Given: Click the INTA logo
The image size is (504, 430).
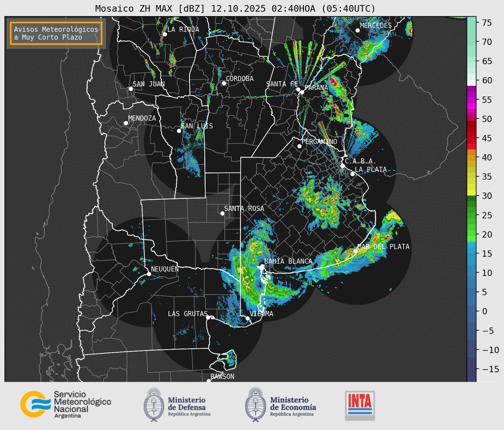Looking at the screenshot, I should click(x=360, y=405).
